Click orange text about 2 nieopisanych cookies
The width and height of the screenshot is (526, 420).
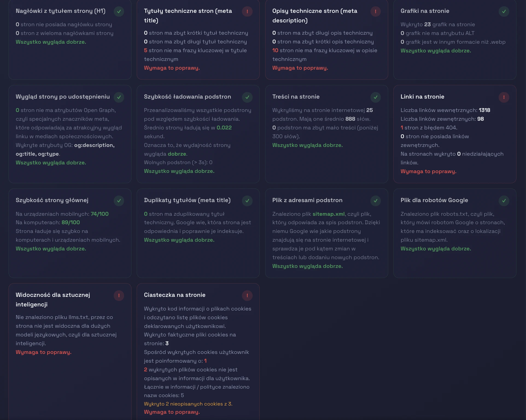[x=188, y=404]
